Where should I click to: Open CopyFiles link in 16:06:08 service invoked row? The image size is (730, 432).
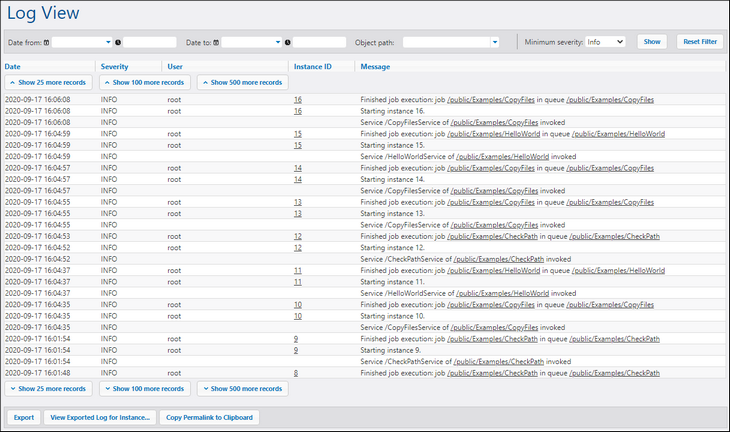[x=494, y=122]
